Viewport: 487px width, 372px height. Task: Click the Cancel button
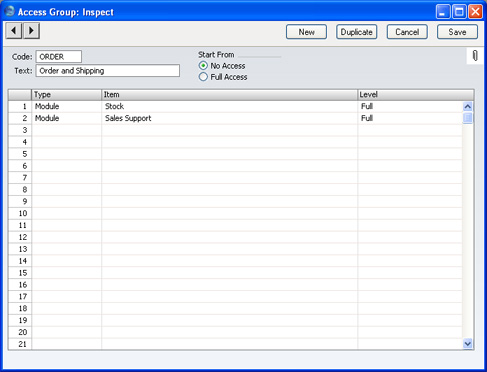pyautogui.click(x=407, y=32)
